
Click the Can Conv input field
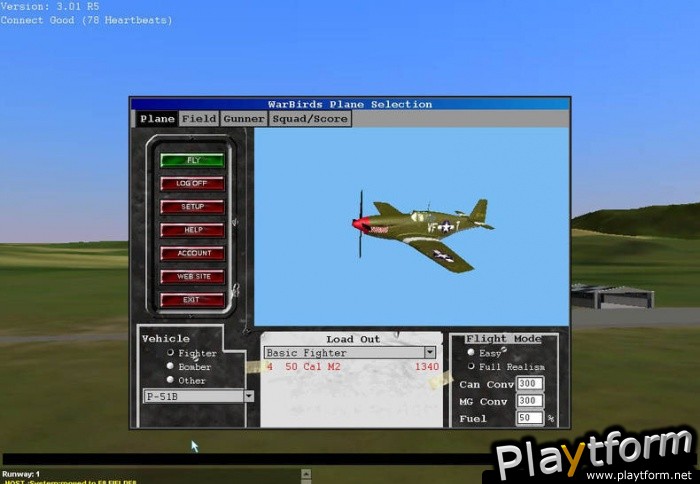pyautogui.click(x=530, y=384)
